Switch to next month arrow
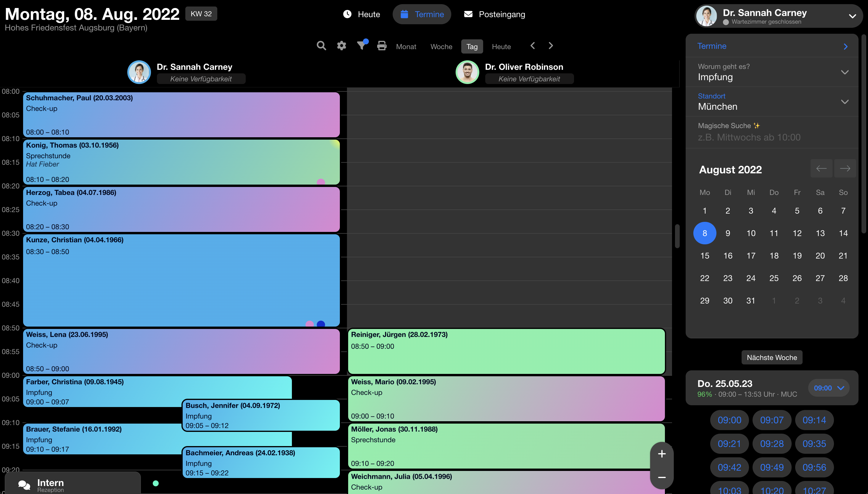Viewport: 868px width, 494px height. coord(845,169)
